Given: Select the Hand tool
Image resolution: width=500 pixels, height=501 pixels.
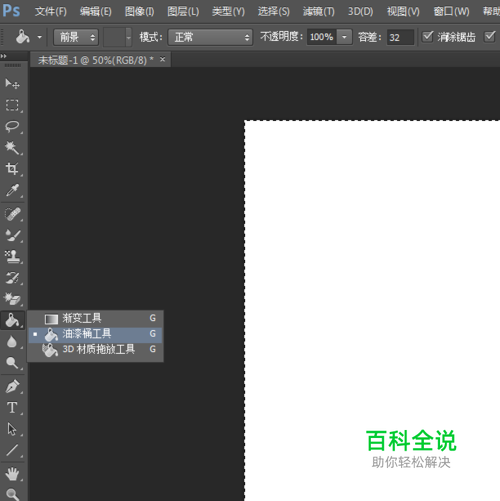Looking at the screenshot, I should pos(12,474).
